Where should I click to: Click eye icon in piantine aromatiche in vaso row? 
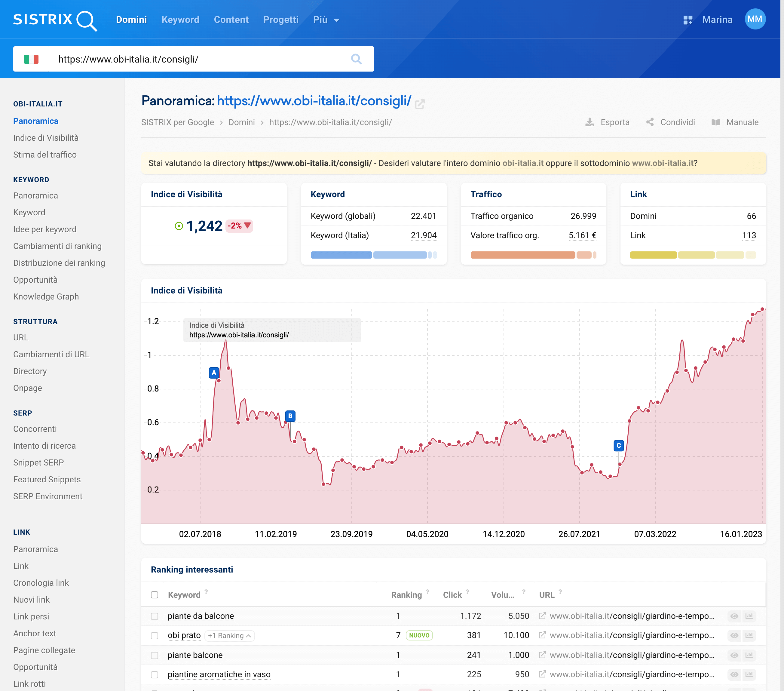734,674
